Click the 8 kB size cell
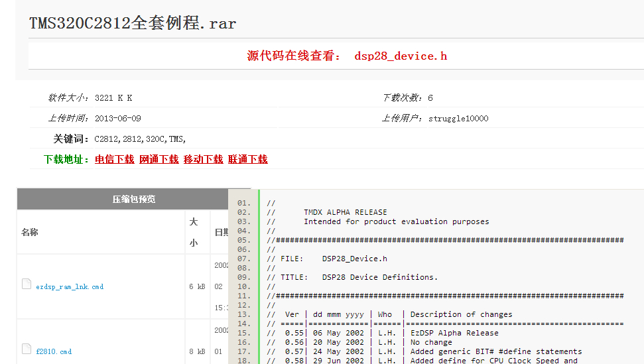This screenshot has width=644, height=364. [197, 351]
